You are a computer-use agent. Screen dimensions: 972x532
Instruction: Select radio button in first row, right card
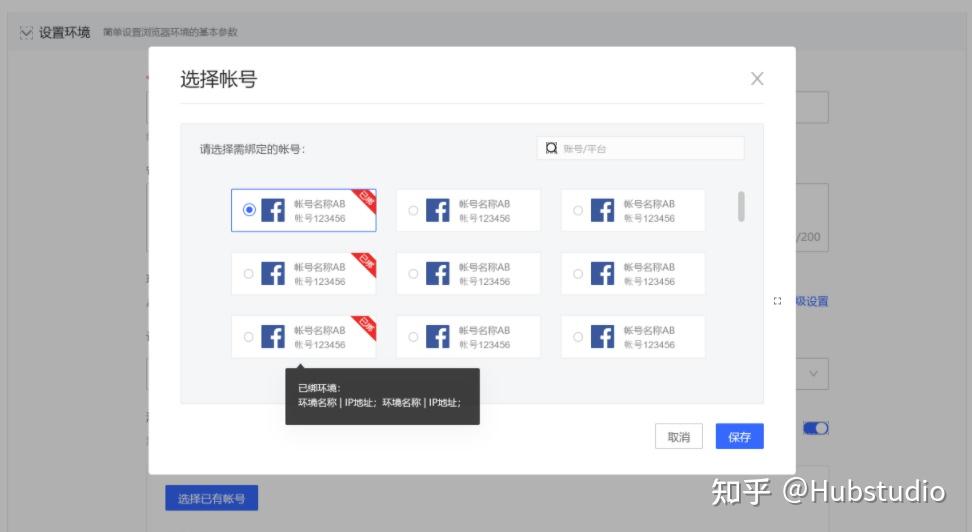[x=578, y=211]
